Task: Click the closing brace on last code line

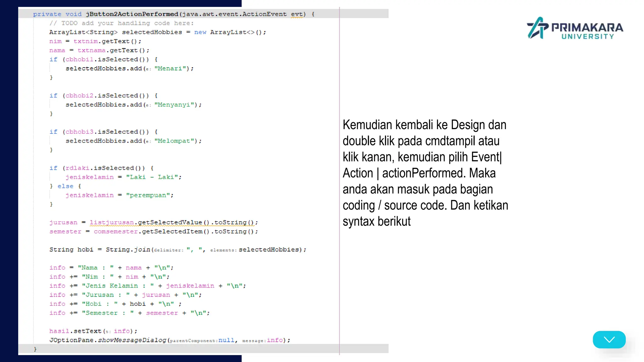Action: pyautogui.click(x=35, y=349)
